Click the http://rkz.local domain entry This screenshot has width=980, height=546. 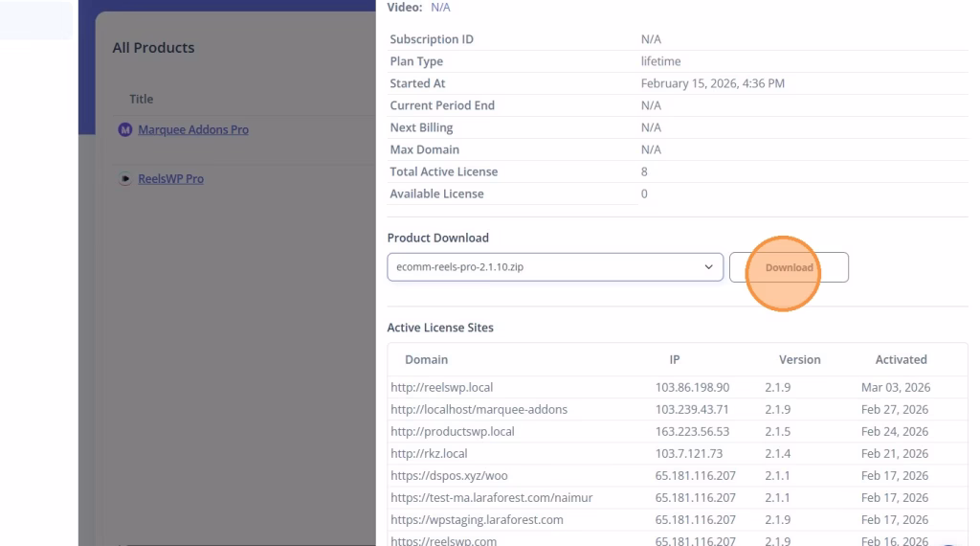tap(429, 454)
